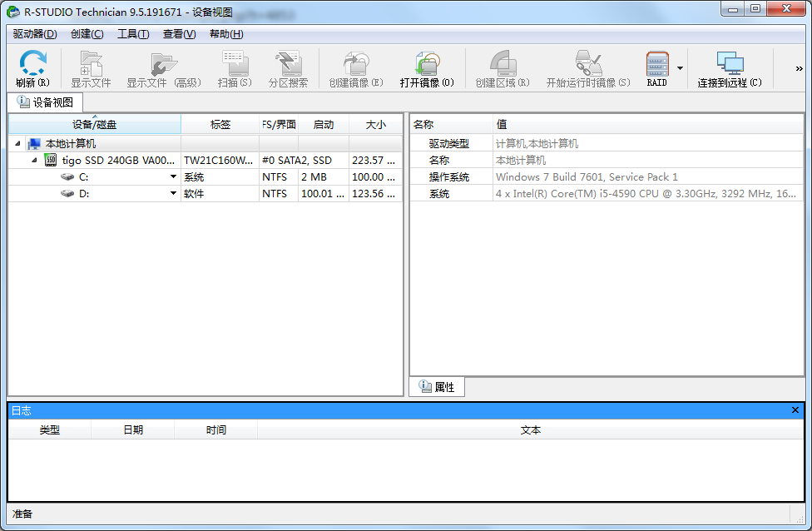The image size is (812, 531).
Task: Click the 打开镜像 (Open Image) toolbar icon
Action: click(427, 68)
